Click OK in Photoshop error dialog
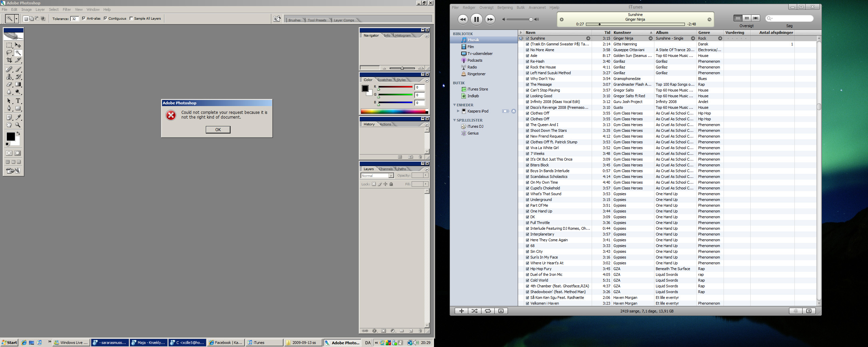This screenshot has height=347, width=868. click(218, 130)
